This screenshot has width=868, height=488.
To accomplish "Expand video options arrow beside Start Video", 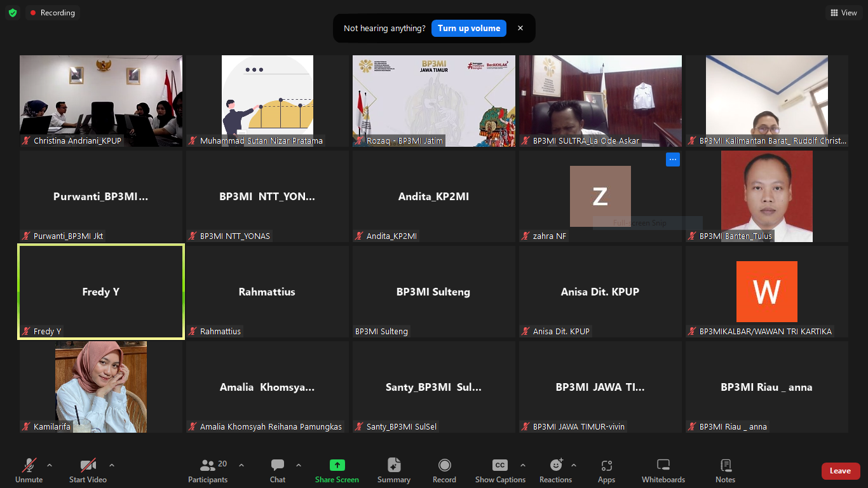I will coord(112,465).
